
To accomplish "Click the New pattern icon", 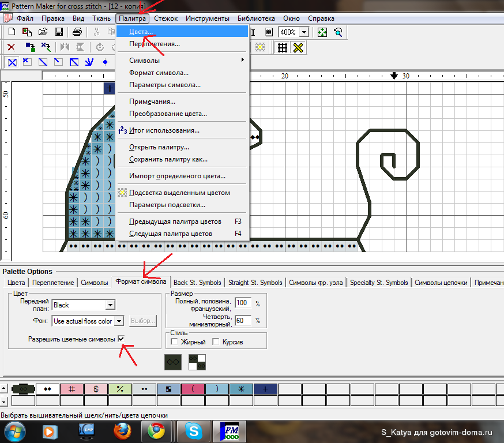I will coord(12,32).
